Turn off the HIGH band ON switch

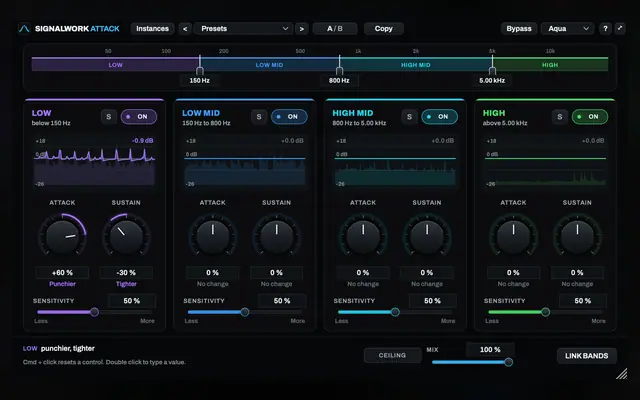coord(590,117)
